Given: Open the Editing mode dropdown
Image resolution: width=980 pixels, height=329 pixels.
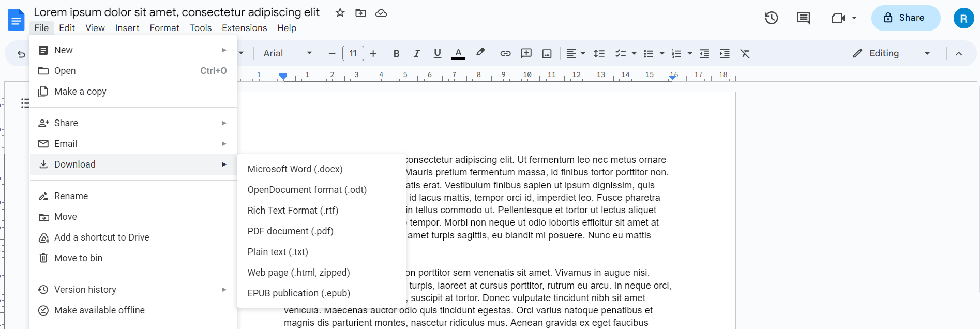Looking at the screenshot, I should point(891,53).
